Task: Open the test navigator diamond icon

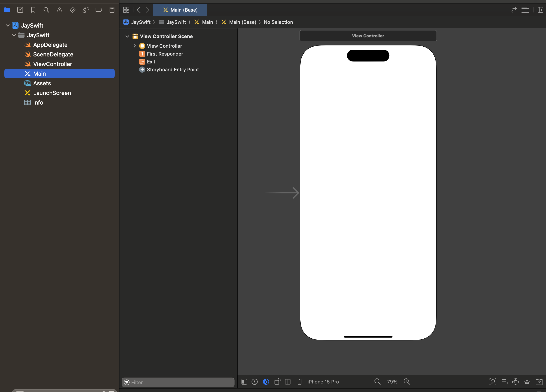Action: [x=72, y=10]
